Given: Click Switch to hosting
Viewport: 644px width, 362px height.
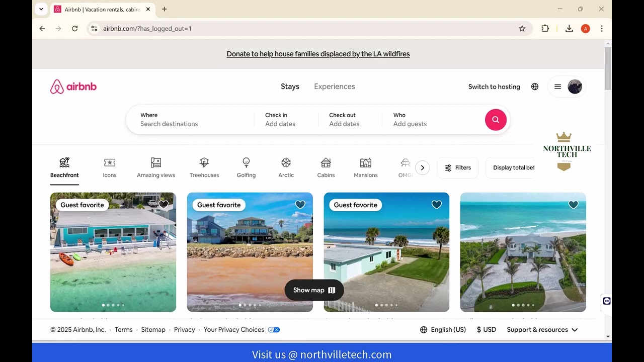Looking at the screenshot, I should click(494, 86).
